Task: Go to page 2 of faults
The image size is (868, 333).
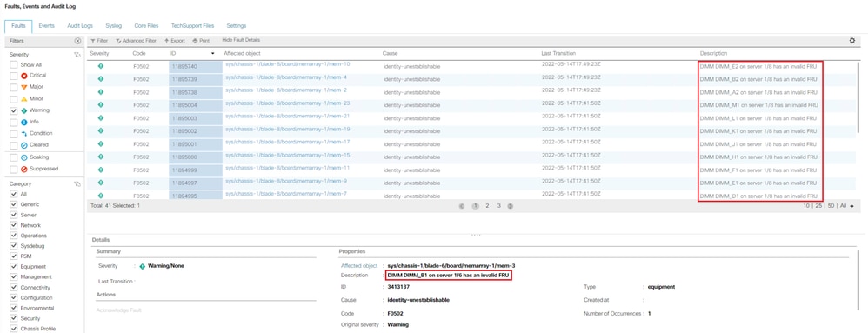Action: [487, 206]
